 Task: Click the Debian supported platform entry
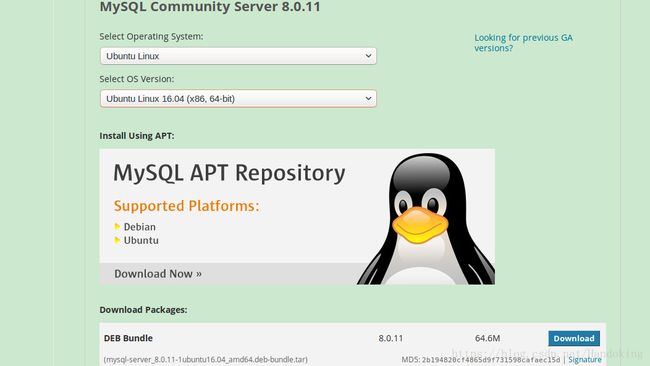click(139, 227)
